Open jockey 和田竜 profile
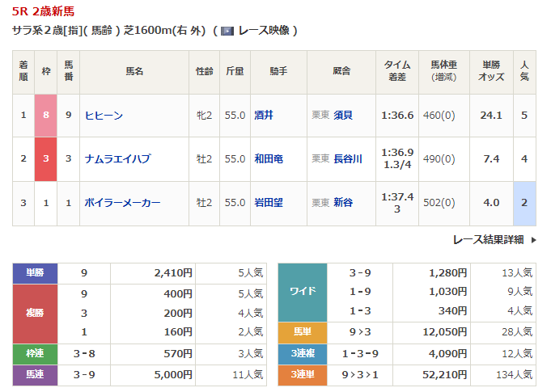This screenshot has height=392, width=551. (268, 159)
